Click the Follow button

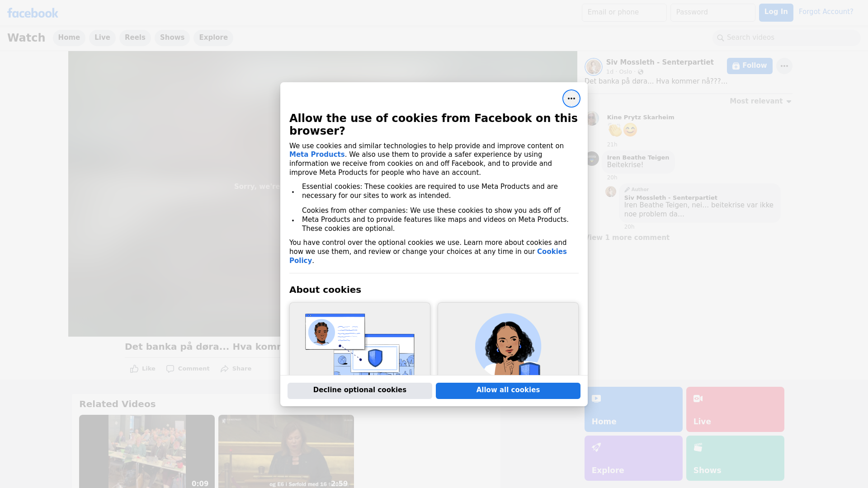click(x=749, y=66)
